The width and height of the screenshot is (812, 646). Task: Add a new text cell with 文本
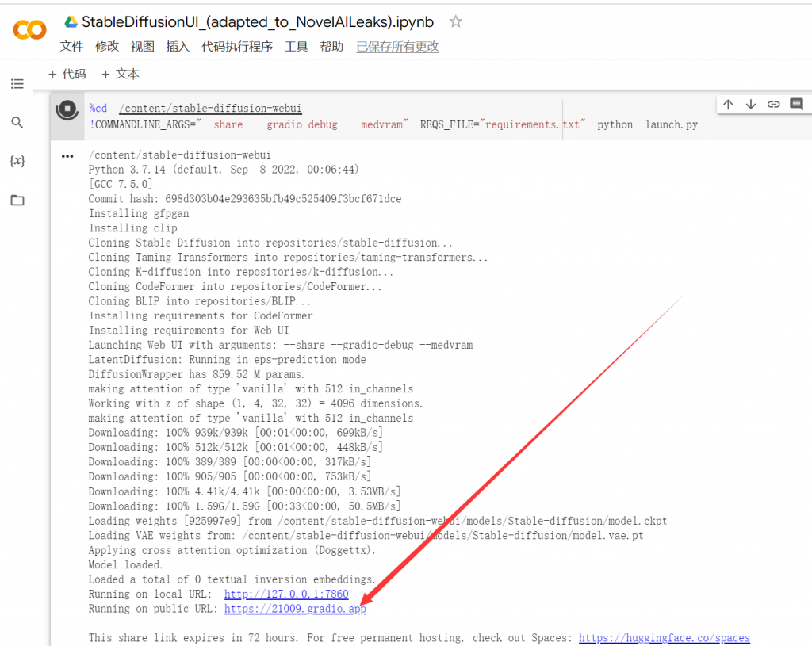click(121, 74)
